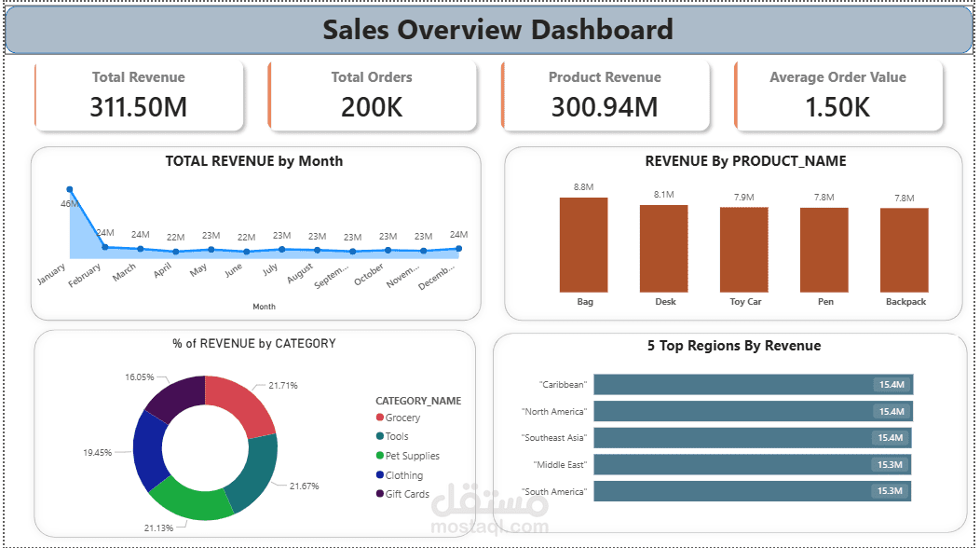The width and height of the screenshot is (980, 548).
Task: Select the February point on the monthly trend
Action: [104, 246]
